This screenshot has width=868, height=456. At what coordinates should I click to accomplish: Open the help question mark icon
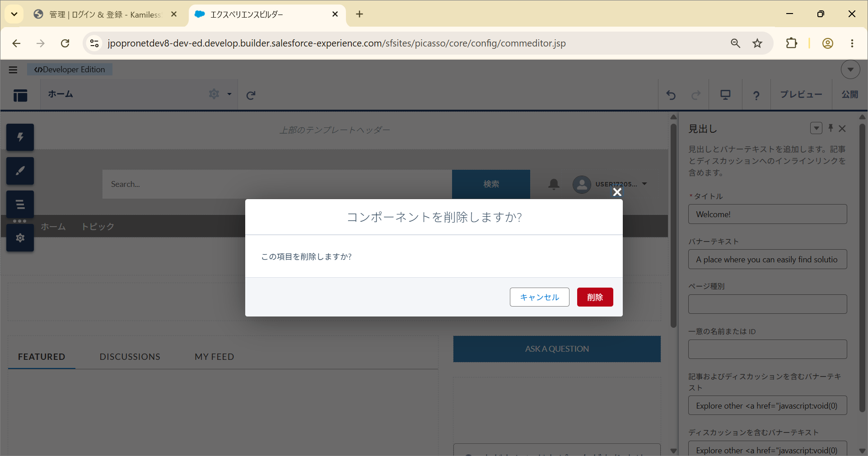[x=756, y=95]
